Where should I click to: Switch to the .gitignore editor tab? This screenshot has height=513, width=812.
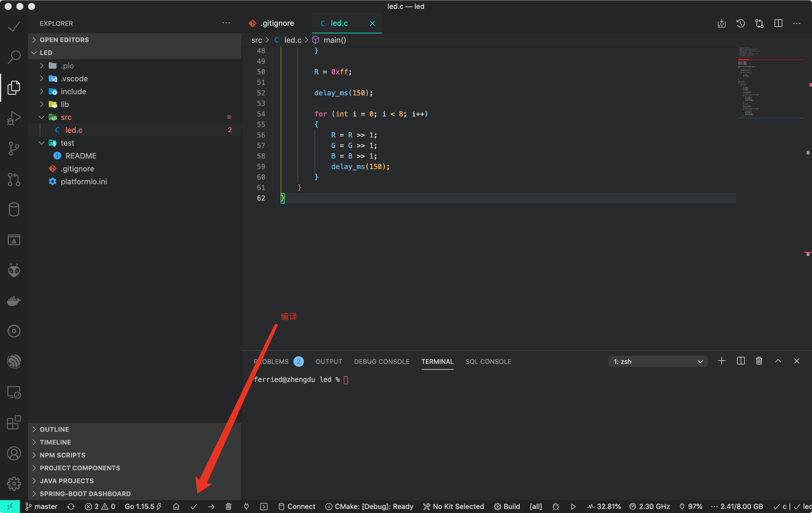tap(277, 23)
